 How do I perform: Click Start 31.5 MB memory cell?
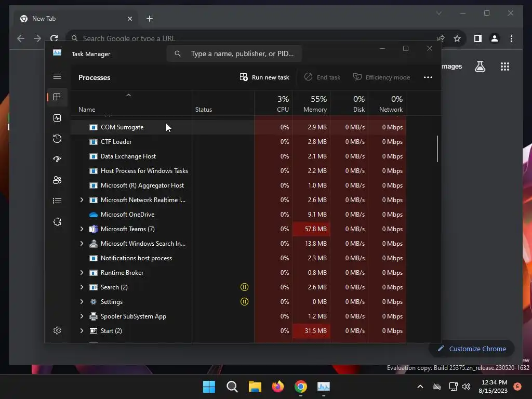tap(312, 331)
